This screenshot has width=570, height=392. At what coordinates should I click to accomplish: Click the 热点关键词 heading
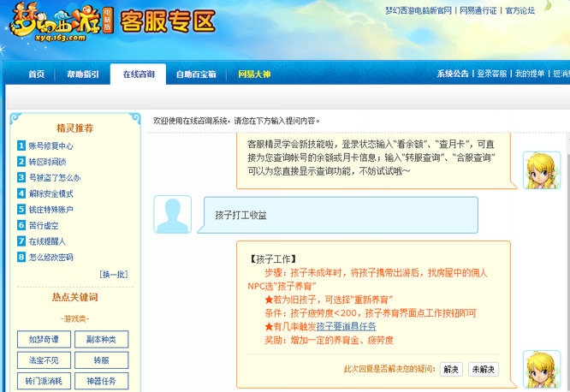point(74,297)
